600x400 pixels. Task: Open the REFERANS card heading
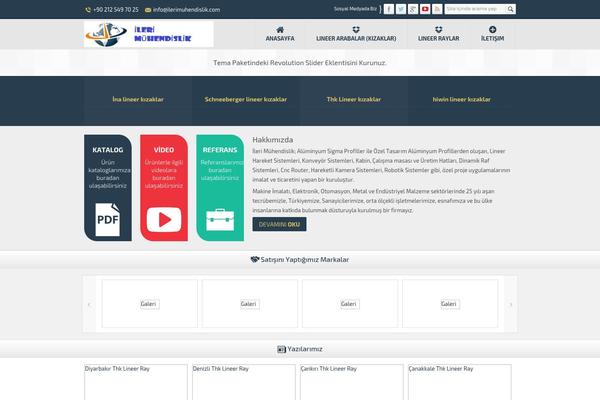220,150
